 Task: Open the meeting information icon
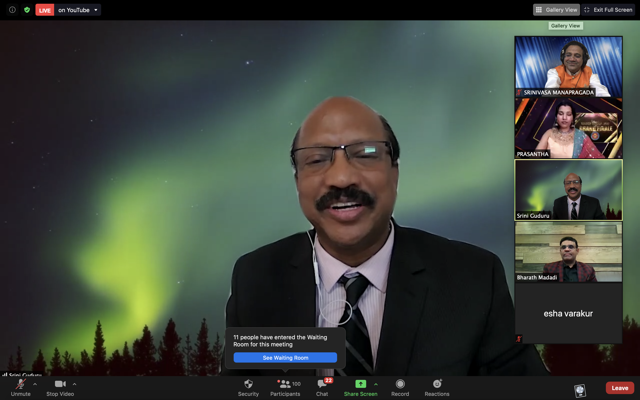[x=12, y=10]
